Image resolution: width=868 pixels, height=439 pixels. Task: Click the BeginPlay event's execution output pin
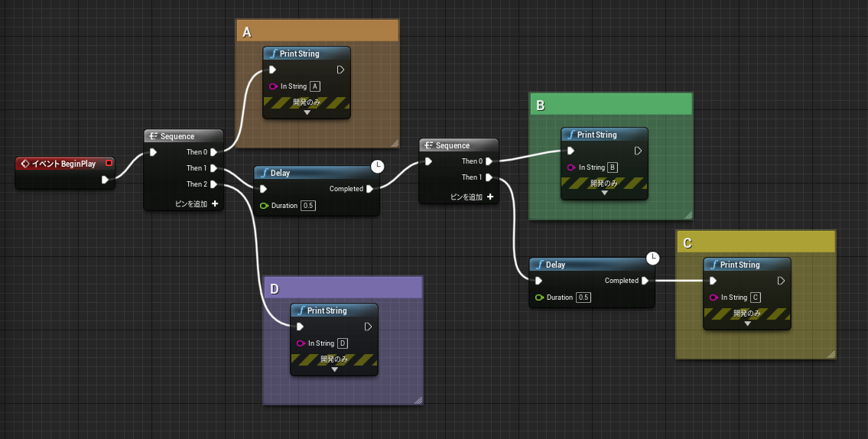coord(106,180)
